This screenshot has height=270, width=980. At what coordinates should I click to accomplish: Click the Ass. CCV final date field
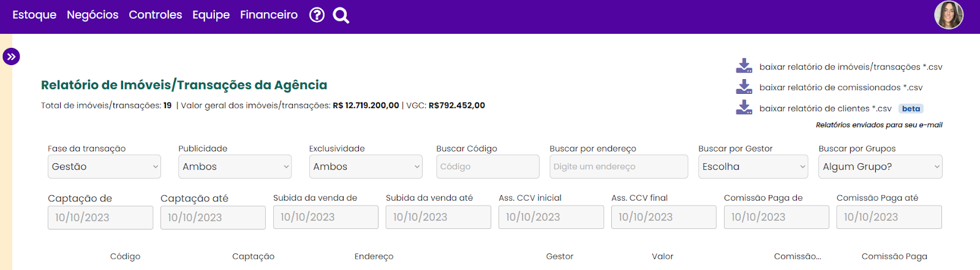664,217
